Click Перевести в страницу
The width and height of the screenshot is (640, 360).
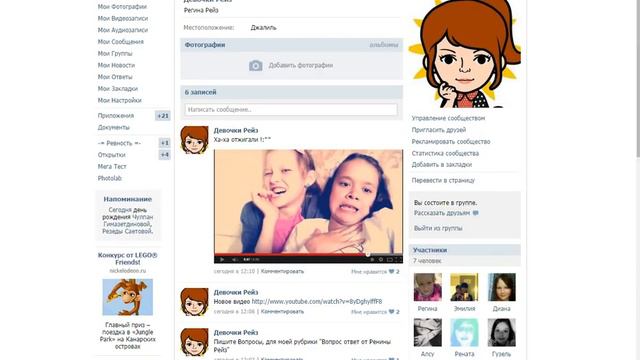(x=443, y=180)
